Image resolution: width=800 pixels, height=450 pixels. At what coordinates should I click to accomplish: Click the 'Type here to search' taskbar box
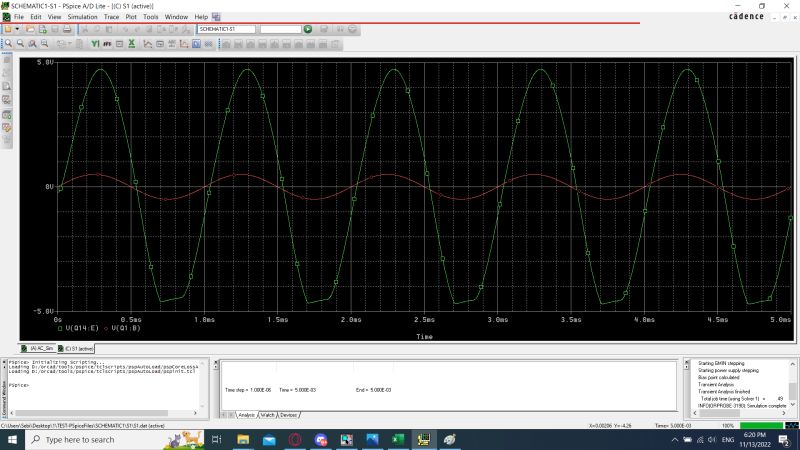coord(114,439)
